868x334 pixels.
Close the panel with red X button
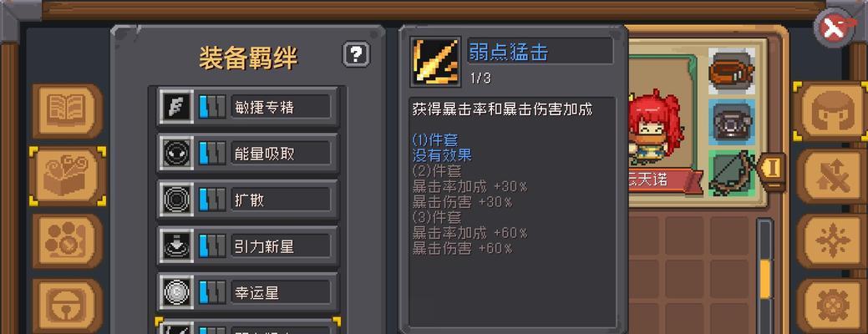[x=835, y=28]
